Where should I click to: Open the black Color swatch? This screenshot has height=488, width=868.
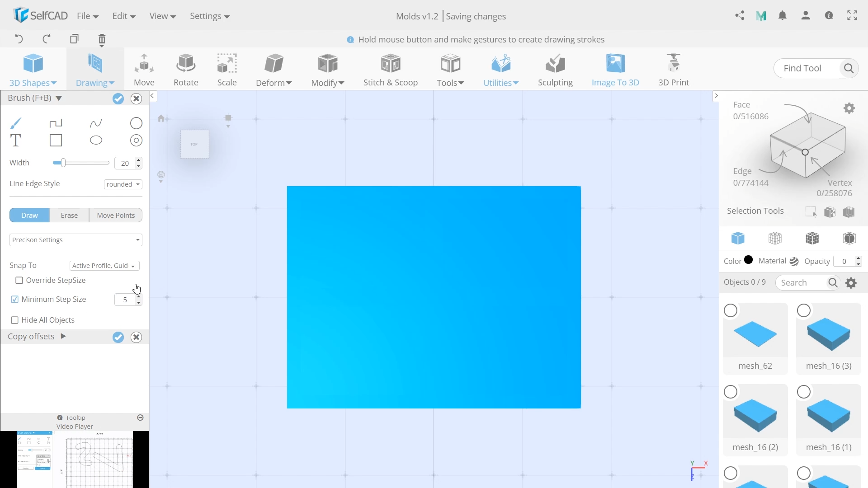[x=749, y=260]
